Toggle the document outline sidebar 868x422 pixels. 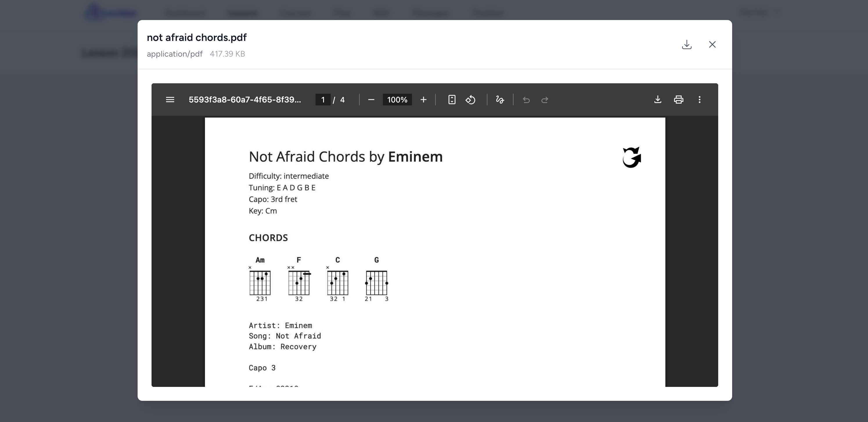coord(170,100)
